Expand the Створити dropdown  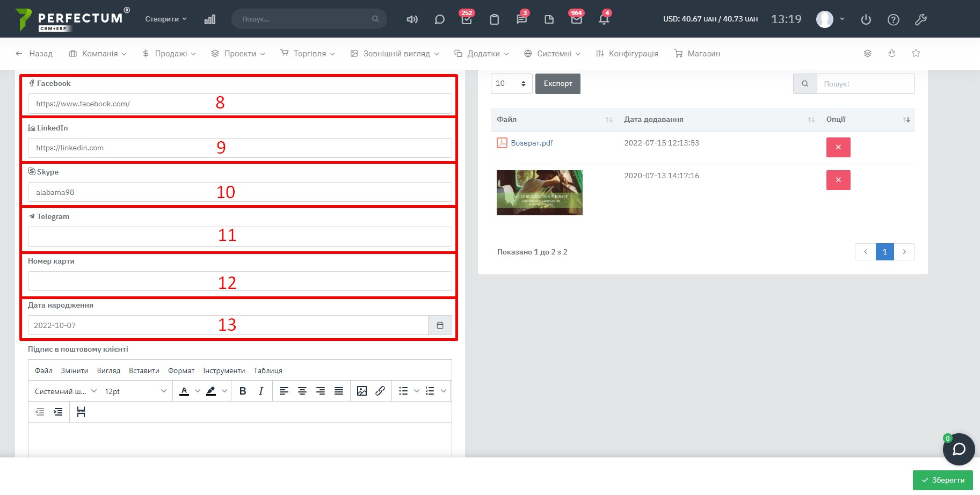[x=166, y=19]
